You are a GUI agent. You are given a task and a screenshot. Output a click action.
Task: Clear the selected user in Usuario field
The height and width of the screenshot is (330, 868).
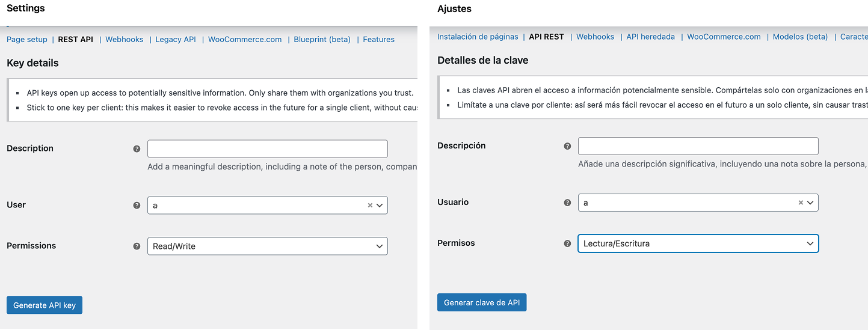click(801, 203)
